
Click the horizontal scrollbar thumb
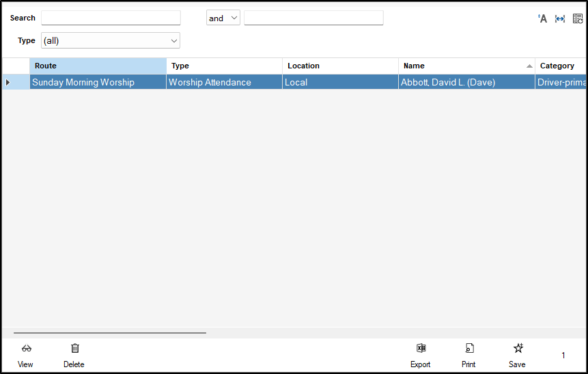(109, 333)
